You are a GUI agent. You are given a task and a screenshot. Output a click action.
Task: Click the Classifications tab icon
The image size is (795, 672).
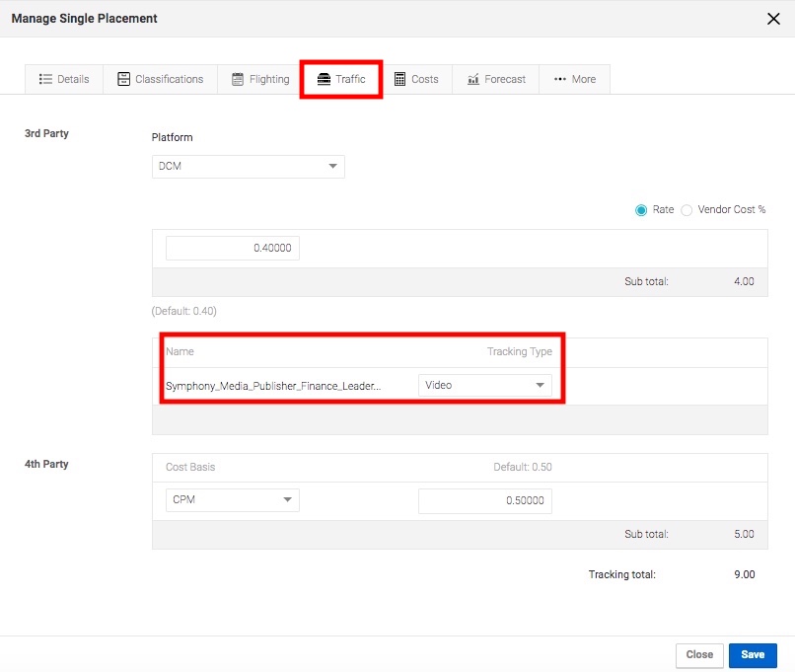coord(123,79)
